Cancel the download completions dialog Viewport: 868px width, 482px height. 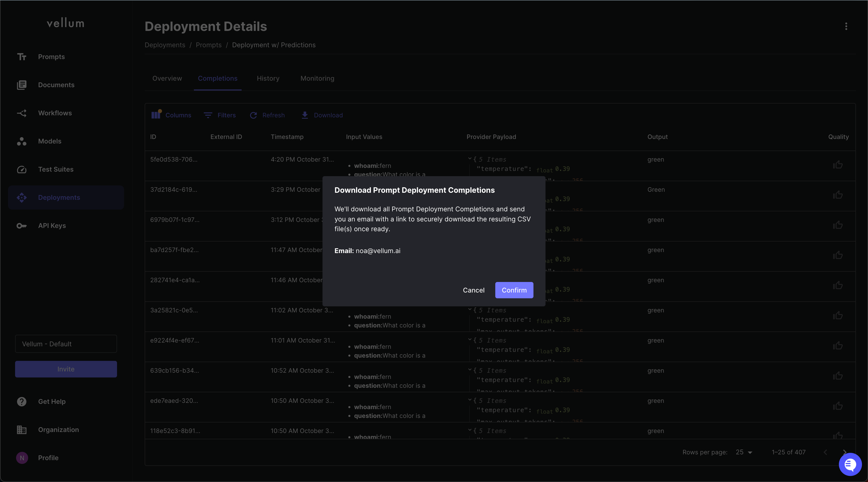coord(473,290)
